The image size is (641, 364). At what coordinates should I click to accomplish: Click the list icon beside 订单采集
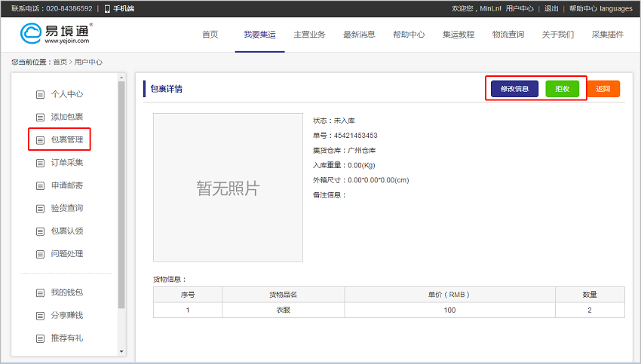click(41, 163)
